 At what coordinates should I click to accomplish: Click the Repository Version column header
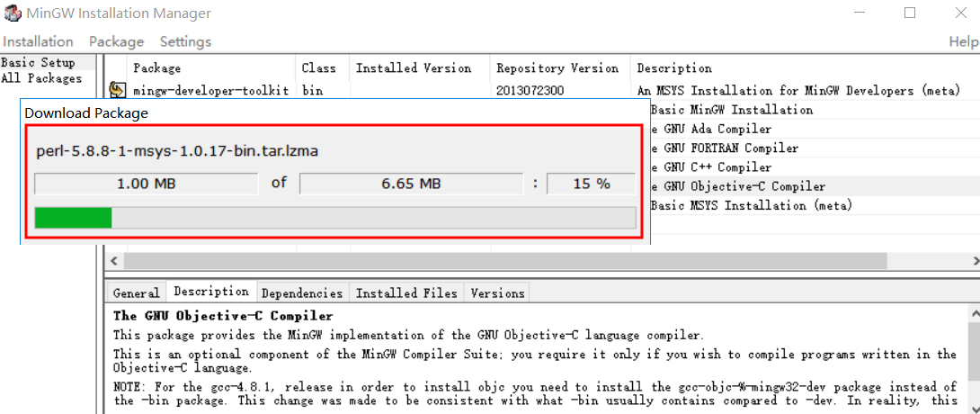[561, 68]
